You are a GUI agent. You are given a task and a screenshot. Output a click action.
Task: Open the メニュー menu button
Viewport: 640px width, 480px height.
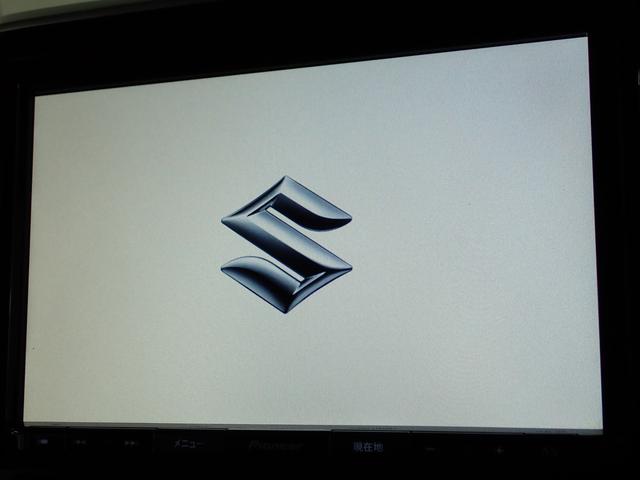190,445
